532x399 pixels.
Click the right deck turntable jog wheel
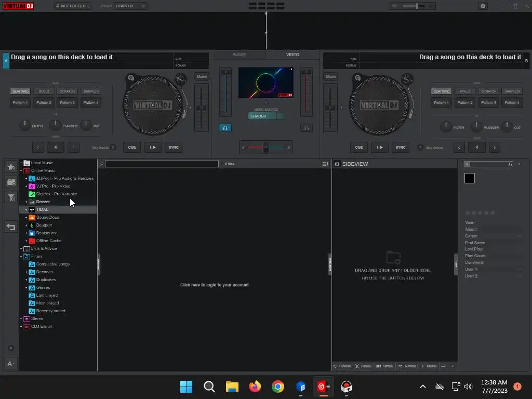point(379,105)
